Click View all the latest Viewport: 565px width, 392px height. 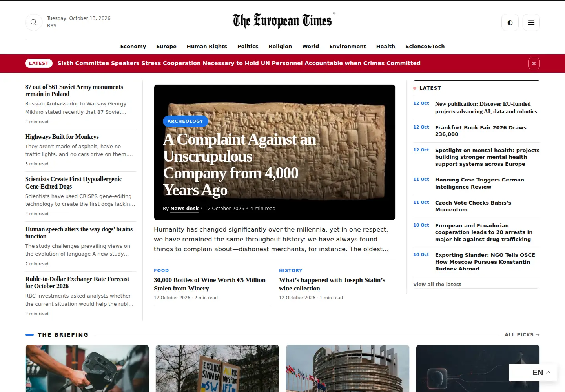click(437, 285)
